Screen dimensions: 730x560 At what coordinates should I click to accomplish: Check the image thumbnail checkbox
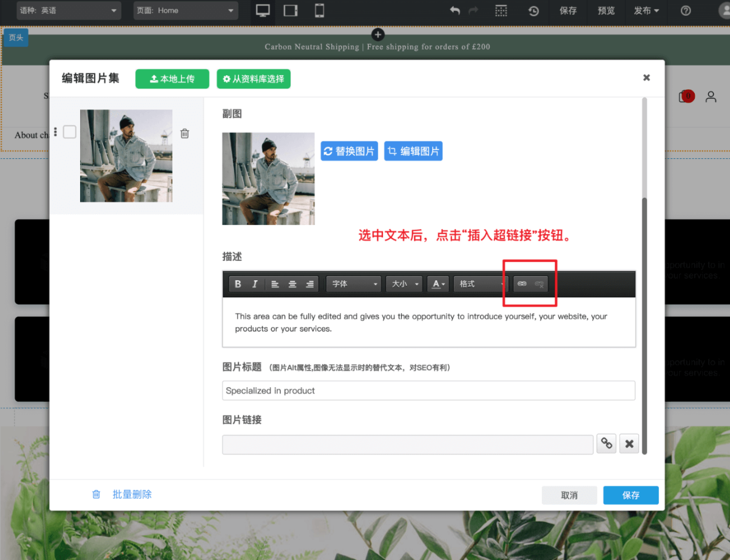click(70, 132)
